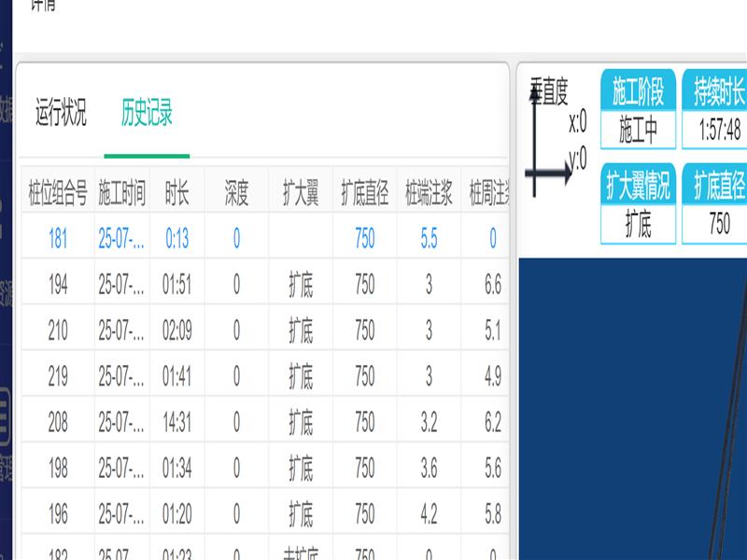Click the 时长 column header
Viewport: 747px width, 560px height.
(x=177, y=193)
